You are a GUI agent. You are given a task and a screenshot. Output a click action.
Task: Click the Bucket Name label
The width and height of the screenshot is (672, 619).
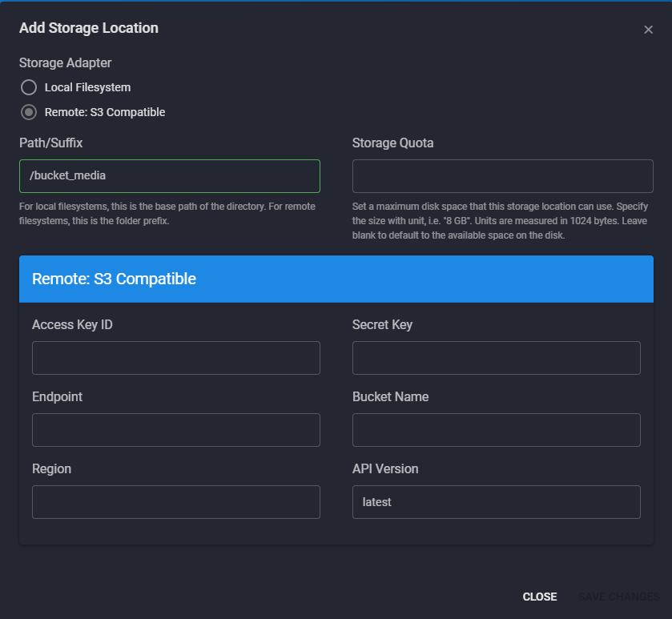coord(390,396)
